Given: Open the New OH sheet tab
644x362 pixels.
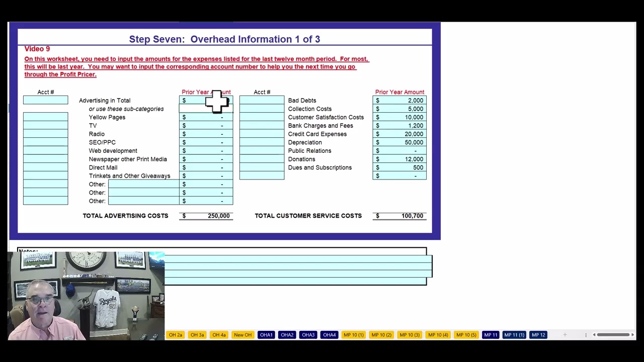Looking at the screenshot, I should (243, 335).
